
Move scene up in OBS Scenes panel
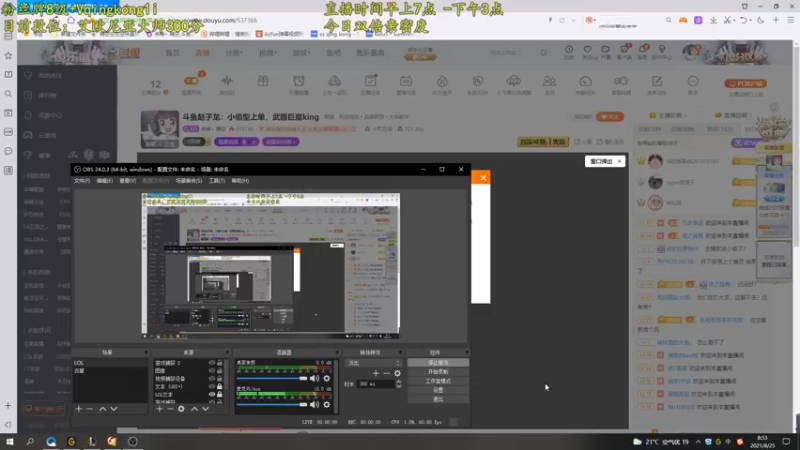[103, 409]
